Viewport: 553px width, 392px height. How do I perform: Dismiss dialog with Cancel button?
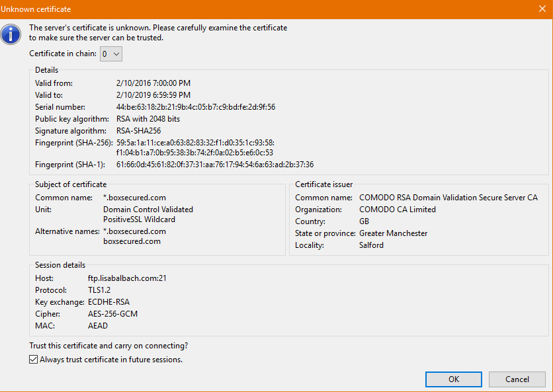(x=517, y=379)
